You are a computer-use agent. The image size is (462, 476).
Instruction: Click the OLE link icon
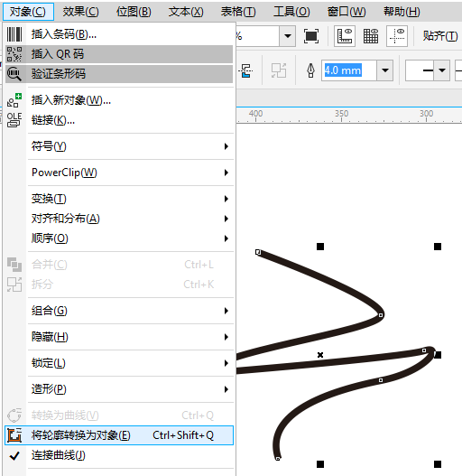[x=14, y=120]
